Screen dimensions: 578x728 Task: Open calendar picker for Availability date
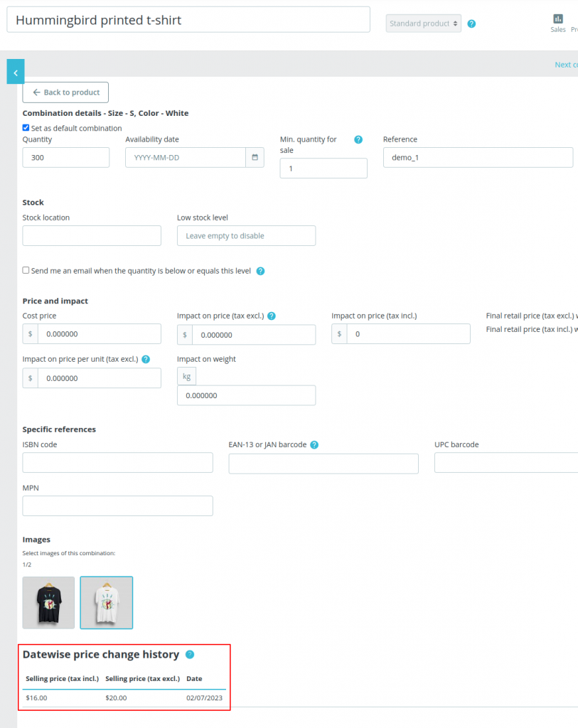(255, 157)
